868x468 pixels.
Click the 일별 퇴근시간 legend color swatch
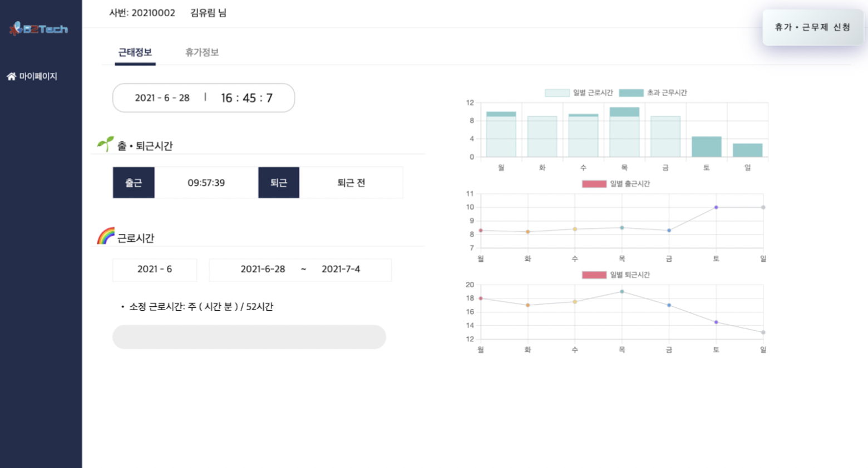click(x=594, y=275)
